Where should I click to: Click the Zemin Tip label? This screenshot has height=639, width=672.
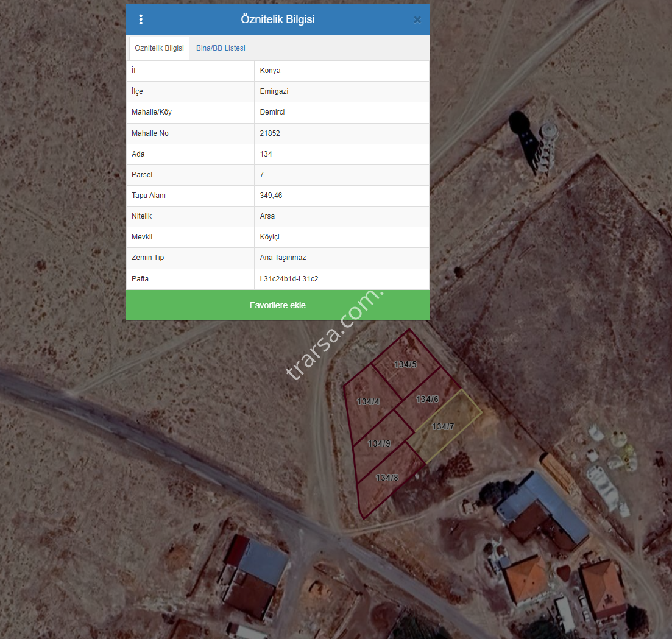click(x=147, y=258)
